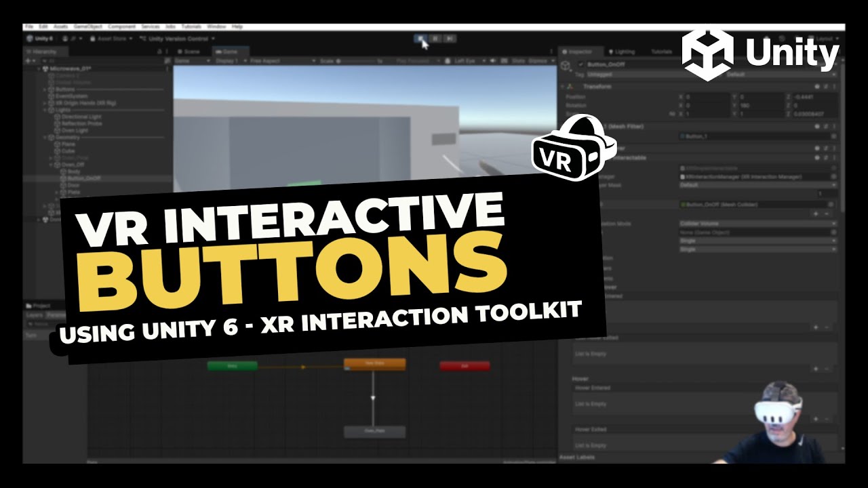Click the Step frame button
868x488 pixels.
point(450,39)
